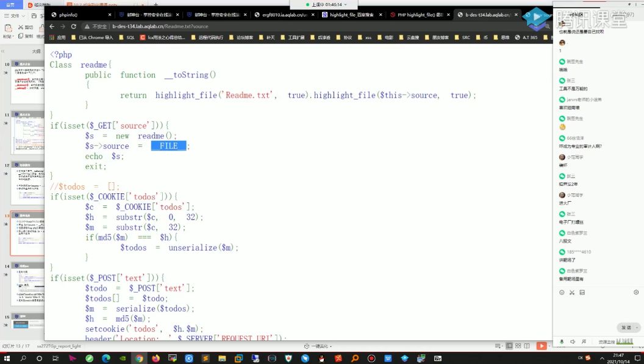644x364 pixels.
Task: Switch to the highlight_file Baidu search tab
Action: click(351, 15)
